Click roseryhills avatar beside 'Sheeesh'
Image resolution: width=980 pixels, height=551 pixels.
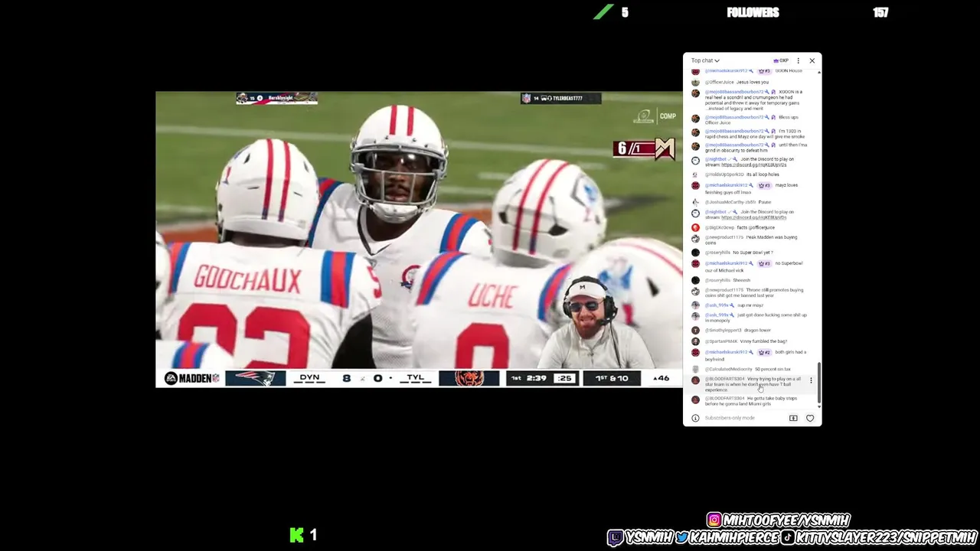[x=695, y=280]
